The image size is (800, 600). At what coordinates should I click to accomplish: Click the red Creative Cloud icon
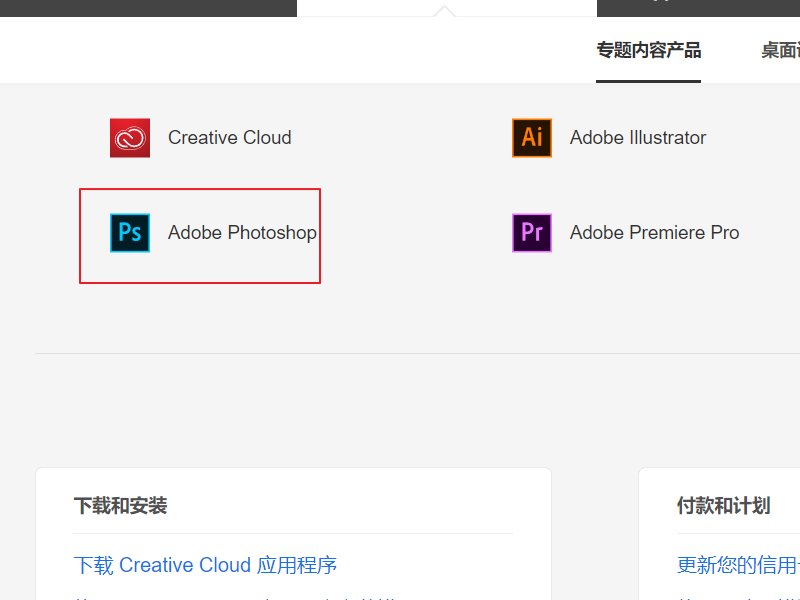(x=130, y=138)
